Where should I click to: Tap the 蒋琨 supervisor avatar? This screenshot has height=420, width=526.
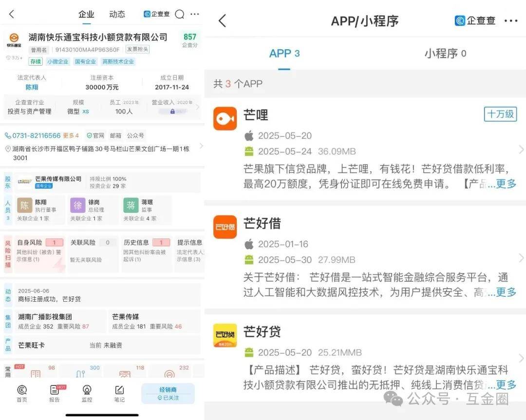coord(131,205)
